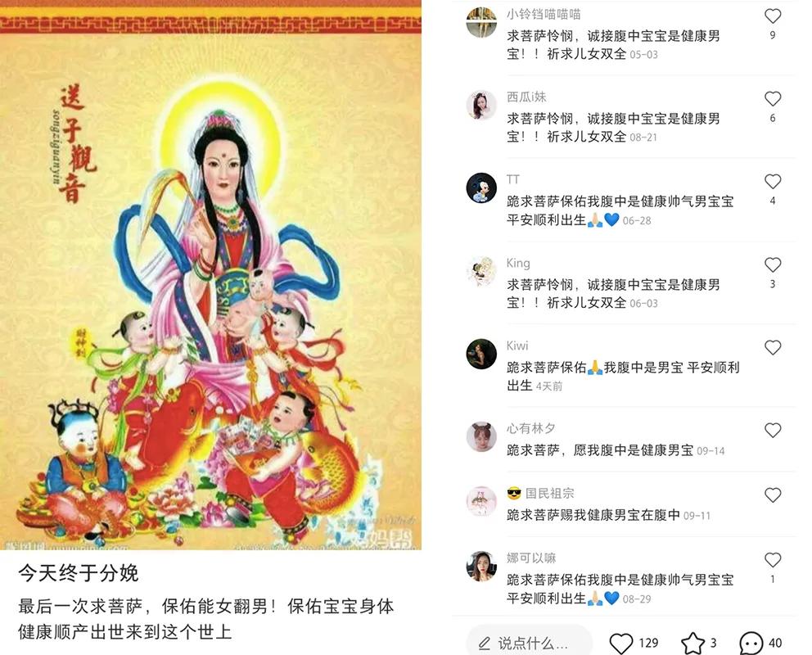
Task: Like the comment by 娜可以嘛
Action: point(772,560)
